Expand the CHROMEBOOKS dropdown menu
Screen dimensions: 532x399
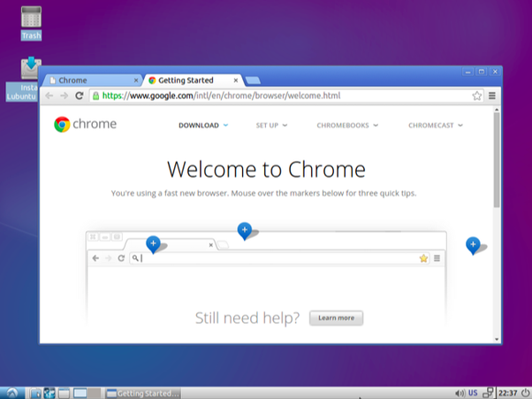pos(347,126)
